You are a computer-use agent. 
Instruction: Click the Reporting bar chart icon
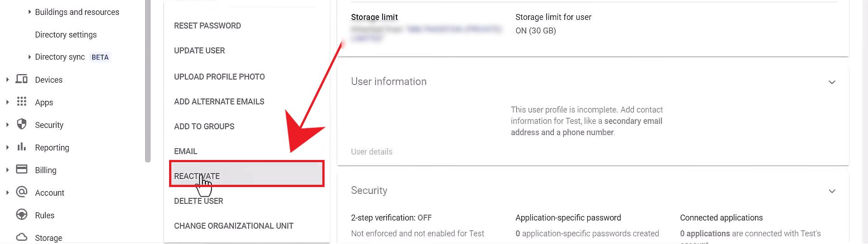22,147
